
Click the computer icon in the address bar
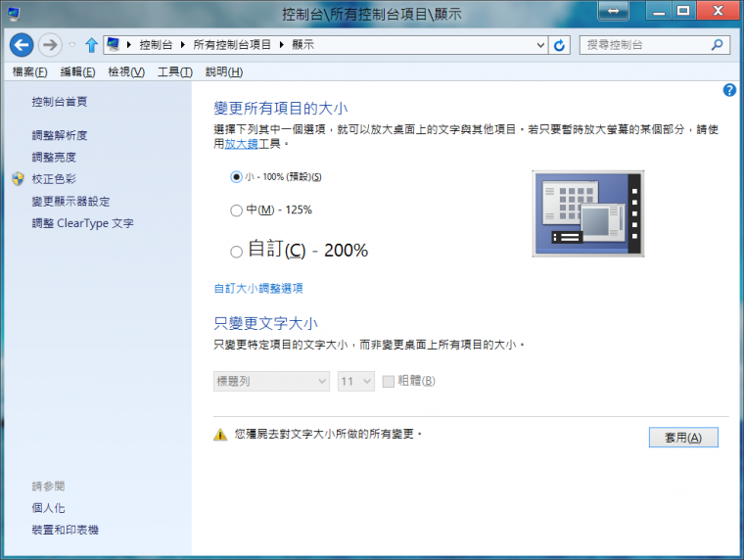[113, 45]
